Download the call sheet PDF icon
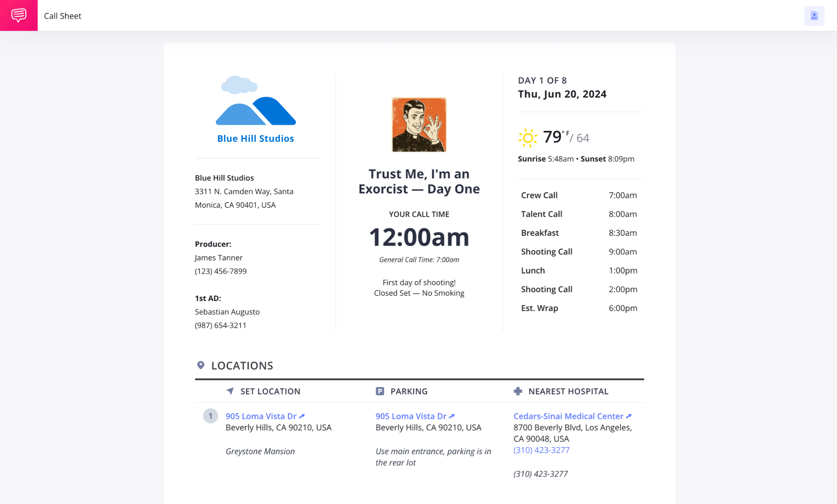837x504 pixels. coord(814,16)
